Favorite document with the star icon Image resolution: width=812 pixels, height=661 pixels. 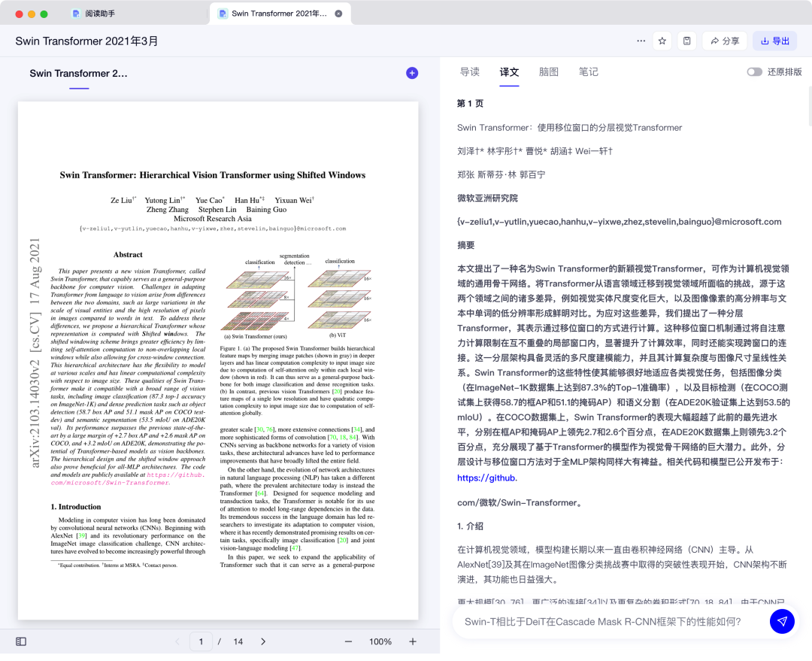coord(662,41)
